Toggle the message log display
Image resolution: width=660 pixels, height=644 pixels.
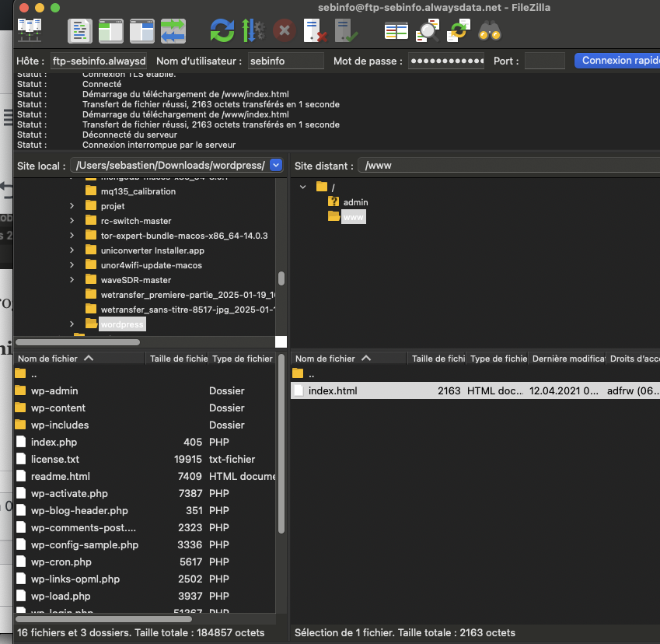[79, 31]
